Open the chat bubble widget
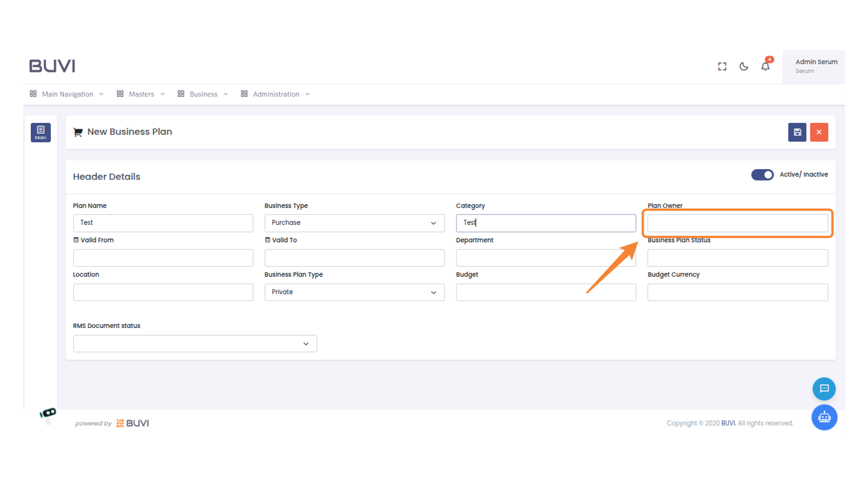The height and width of the screenshot is (488, 868). [x=824, y=389]
